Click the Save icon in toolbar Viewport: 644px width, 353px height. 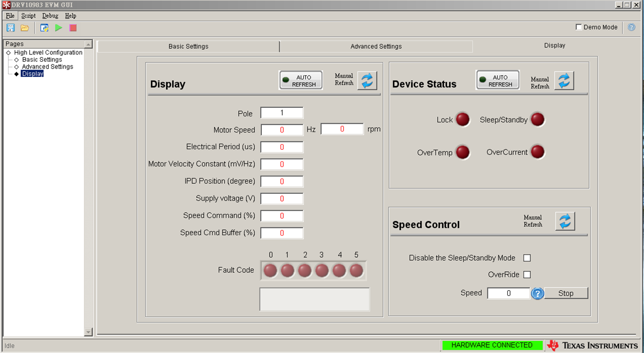pos(10,28)
